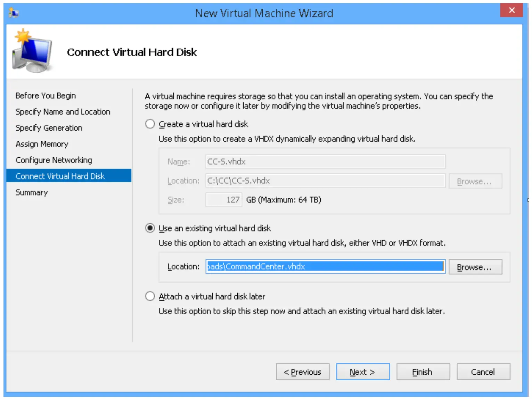Click the wizard title bar icon

[14, 13]
